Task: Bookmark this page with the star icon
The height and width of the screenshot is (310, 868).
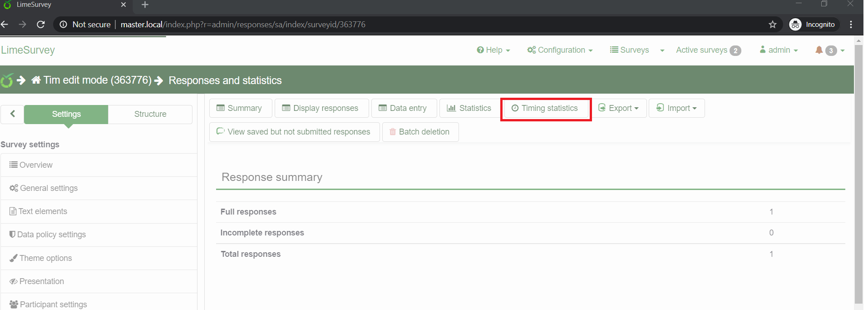Action: coord(773,25)
